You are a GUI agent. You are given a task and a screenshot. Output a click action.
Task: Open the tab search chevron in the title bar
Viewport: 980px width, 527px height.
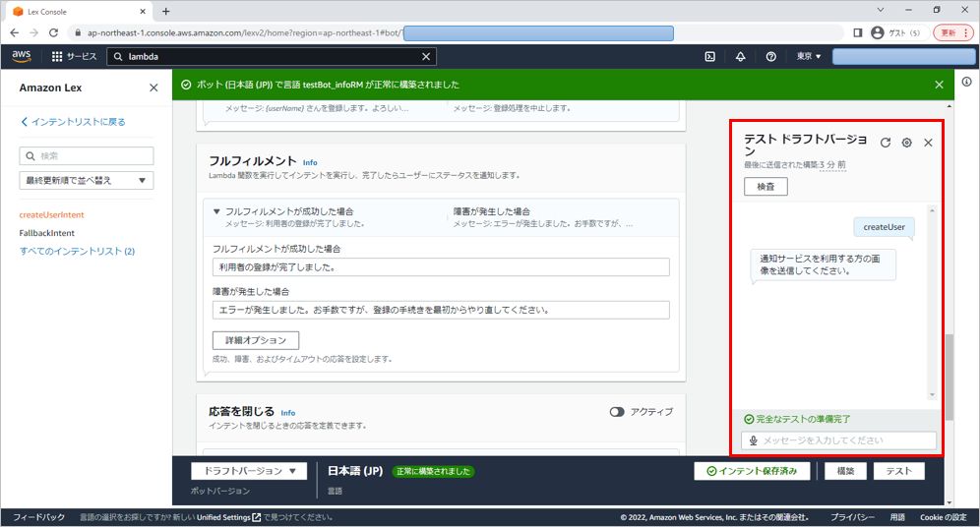[x=880, y=10]
